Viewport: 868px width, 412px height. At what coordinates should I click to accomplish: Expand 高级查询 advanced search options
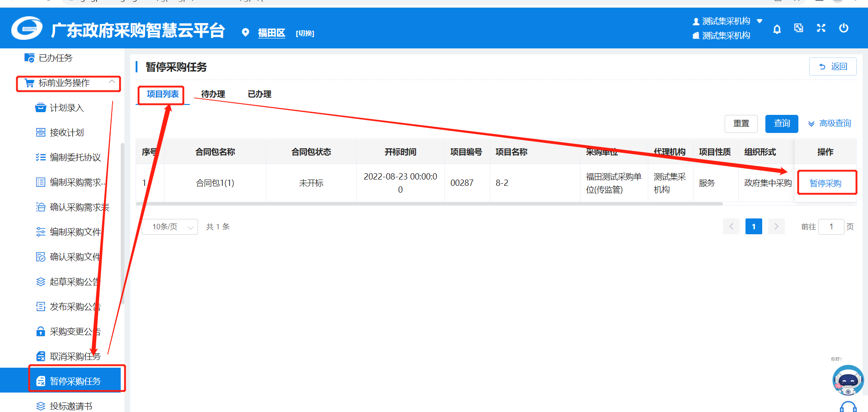(x=830, y=123)
